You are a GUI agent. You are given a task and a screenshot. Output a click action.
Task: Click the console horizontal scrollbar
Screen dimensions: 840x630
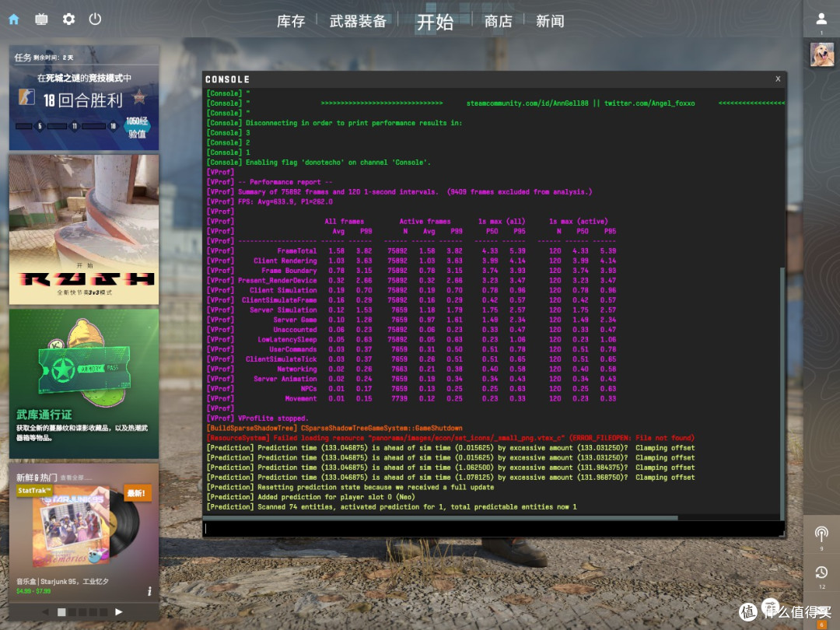click(440, 518)
